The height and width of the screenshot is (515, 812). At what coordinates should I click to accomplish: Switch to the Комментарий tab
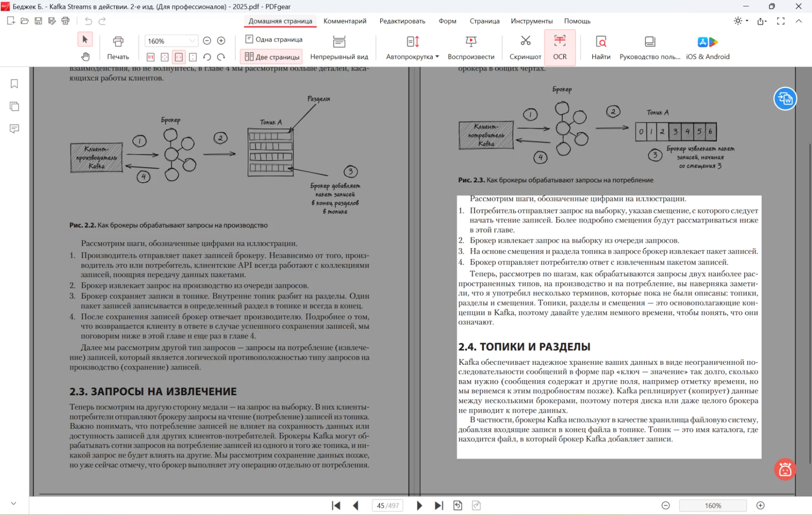click(344, 21)
